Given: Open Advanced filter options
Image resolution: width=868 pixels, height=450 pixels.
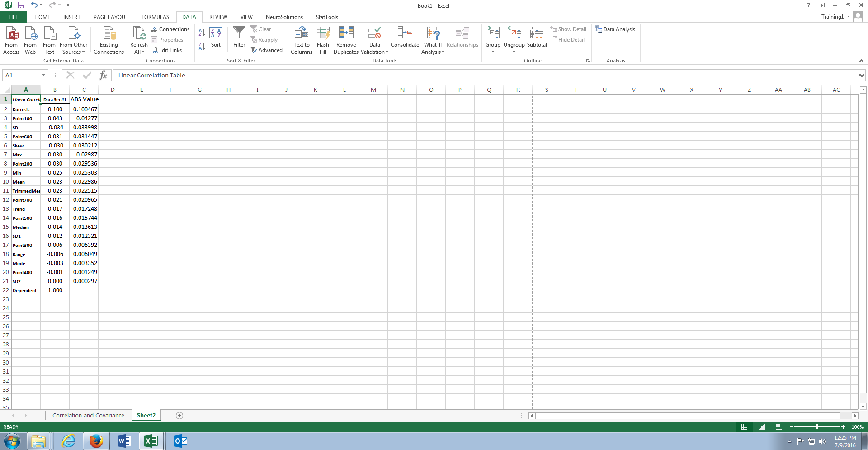Looking at the screenshot, I should 267,50.
